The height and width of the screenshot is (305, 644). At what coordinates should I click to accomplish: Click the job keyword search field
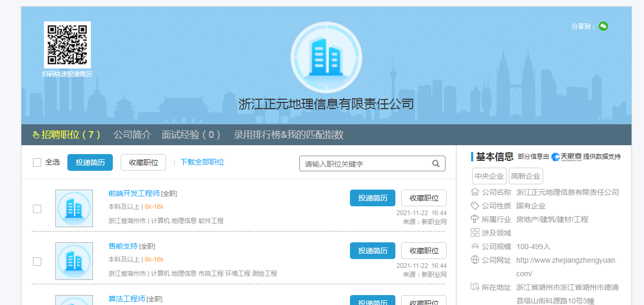[366, 163]
